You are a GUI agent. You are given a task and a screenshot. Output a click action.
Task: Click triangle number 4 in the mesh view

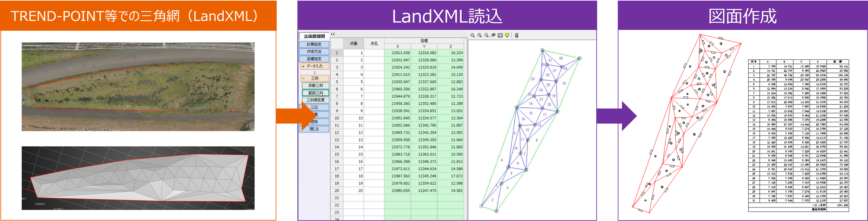click(x=501, y=160)
